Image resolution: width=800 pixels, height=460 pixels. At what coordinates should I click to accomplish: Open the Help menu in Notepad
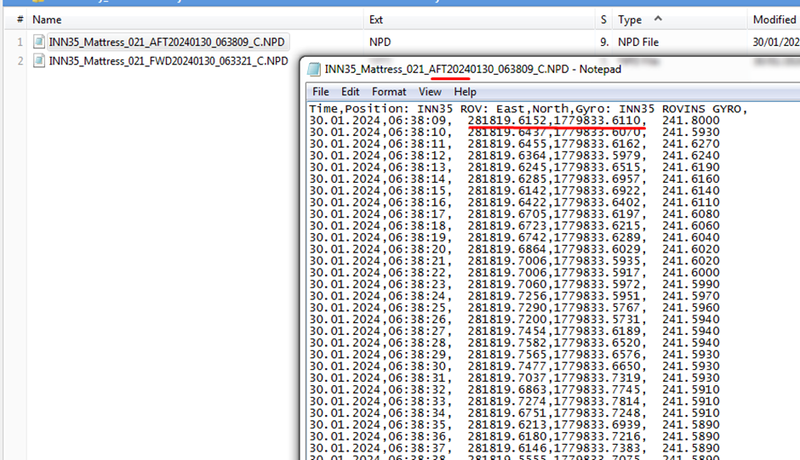click(x=465, y=92)
